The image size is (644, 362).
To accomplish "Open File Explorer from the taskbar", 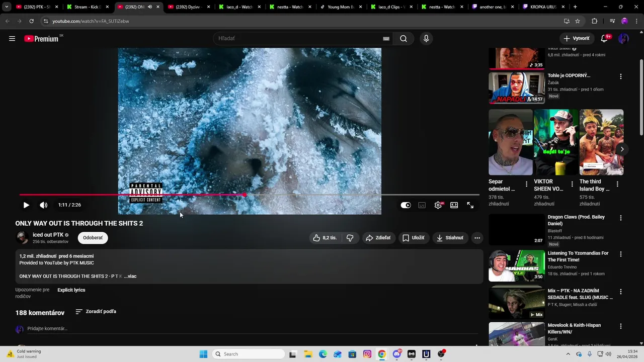I will [x=308, y=354].
